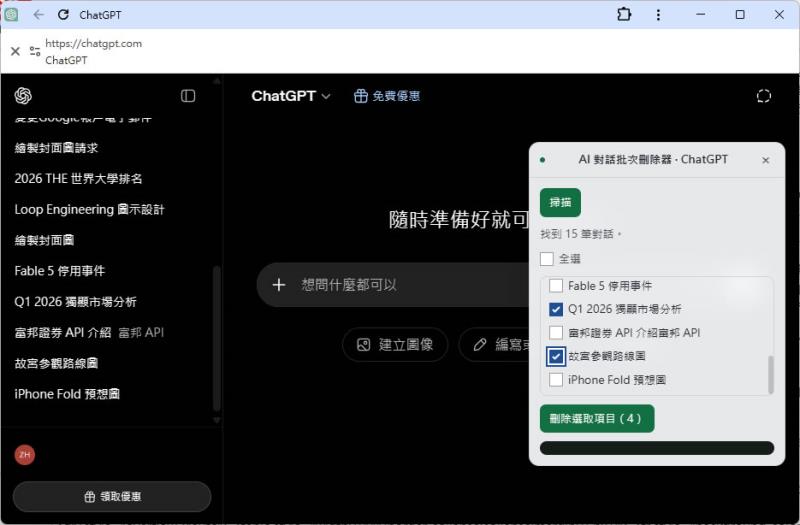Click the browser back arrow
Viewport: 800px width, 525px height.
(x=39, y=15)
